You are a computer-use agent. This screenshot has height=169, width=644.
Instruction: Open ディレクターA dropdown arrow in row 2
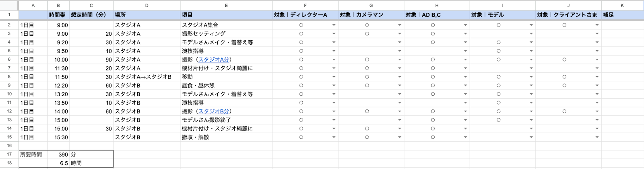334,25
